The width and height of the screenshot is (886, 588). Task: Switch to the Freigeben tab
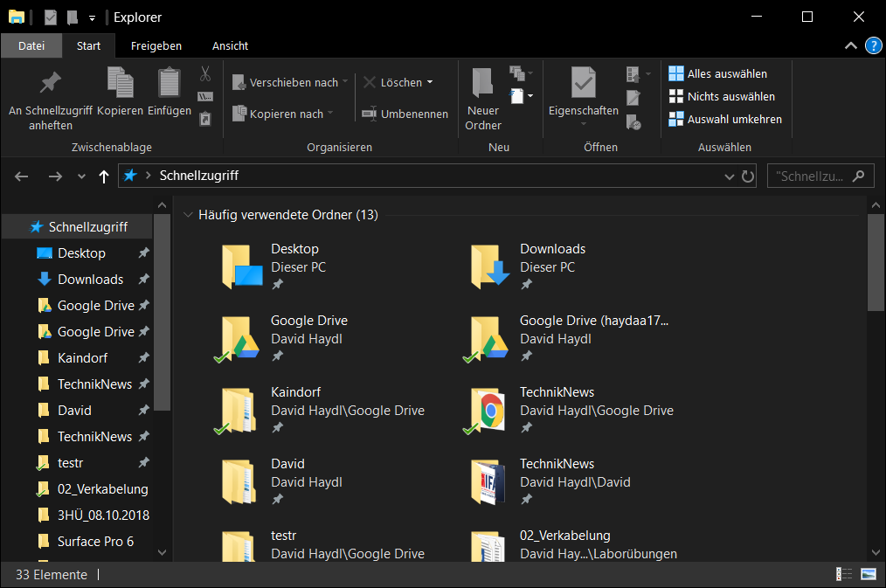(156, 45)
